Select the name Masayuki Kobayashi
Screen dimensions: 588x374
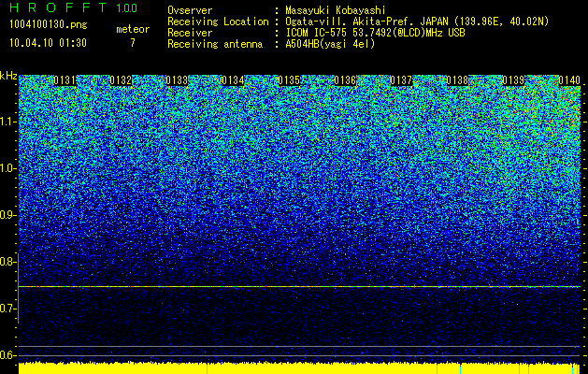(336, 10)
